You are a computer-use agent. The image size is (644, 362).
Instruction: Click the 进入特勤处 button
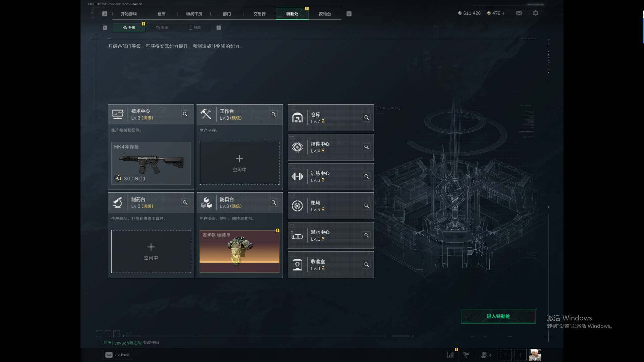click(x=498, y=316)
